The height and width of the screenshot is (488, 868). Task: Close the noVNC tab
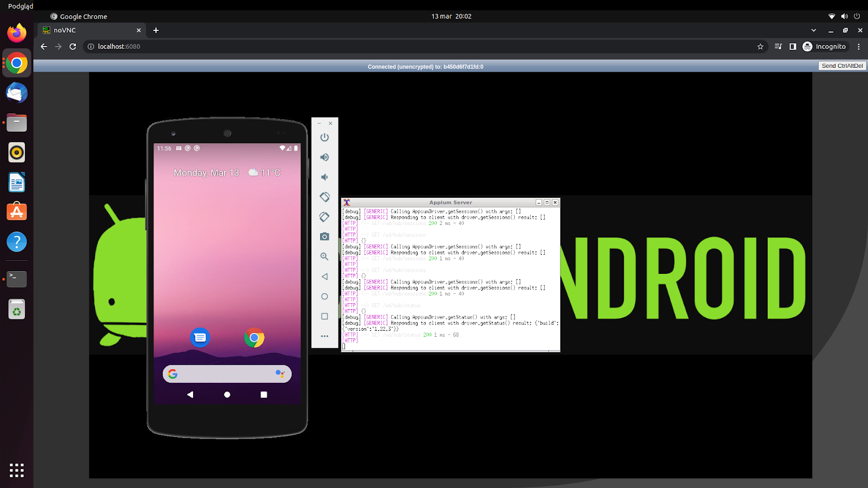[x=138, y=30]
